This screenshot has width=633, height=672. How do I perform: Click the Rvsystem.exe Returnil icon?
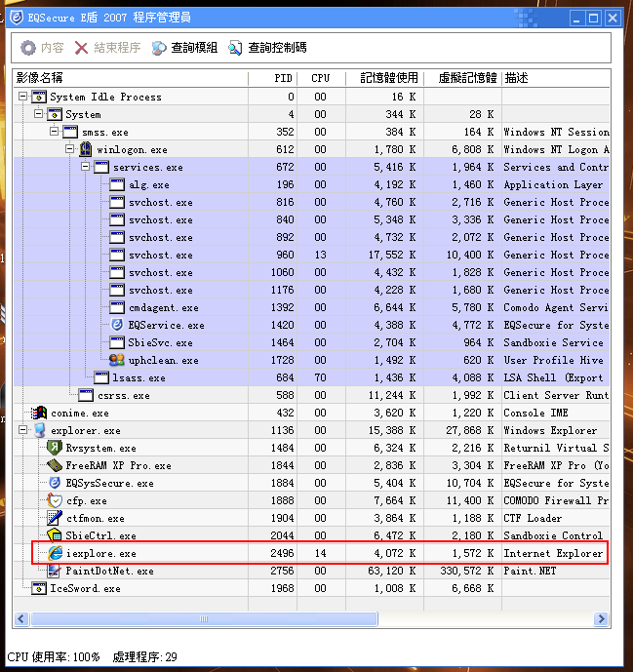point(55,448)
